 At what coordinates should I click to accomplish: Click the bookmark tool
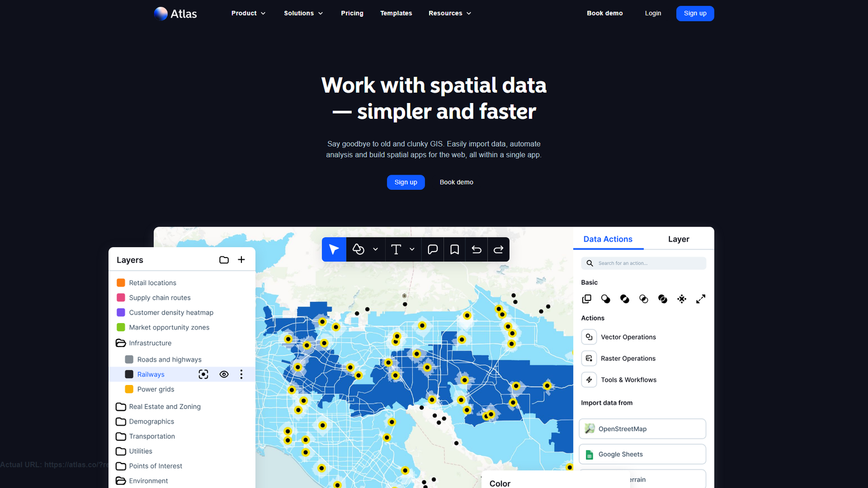click(454, 249)
